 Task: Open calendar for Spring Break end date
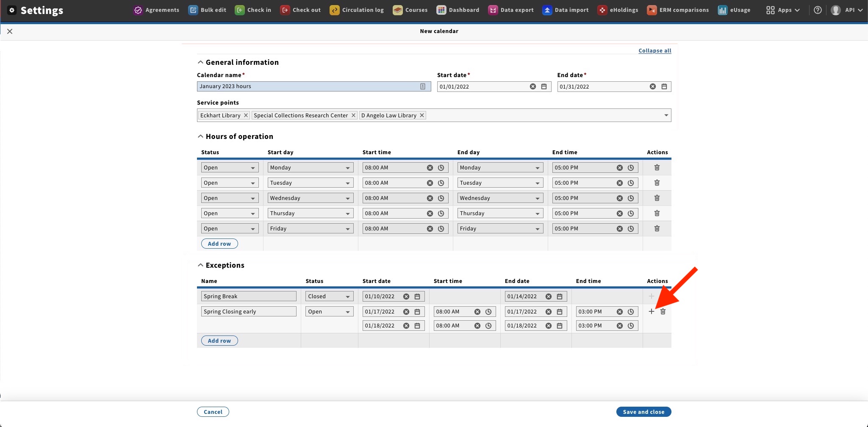click(x=560, y=296)
